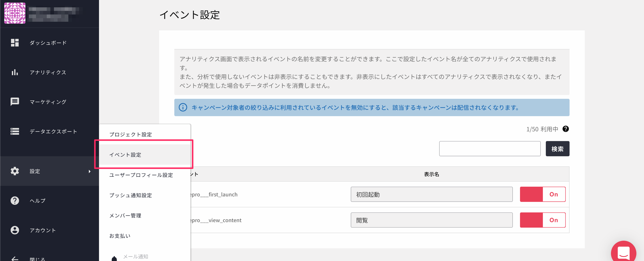The height and width of the screenshot is (261, 644).
Task: Open ダッシュボード in the sidebar
Action: (50, 43)
